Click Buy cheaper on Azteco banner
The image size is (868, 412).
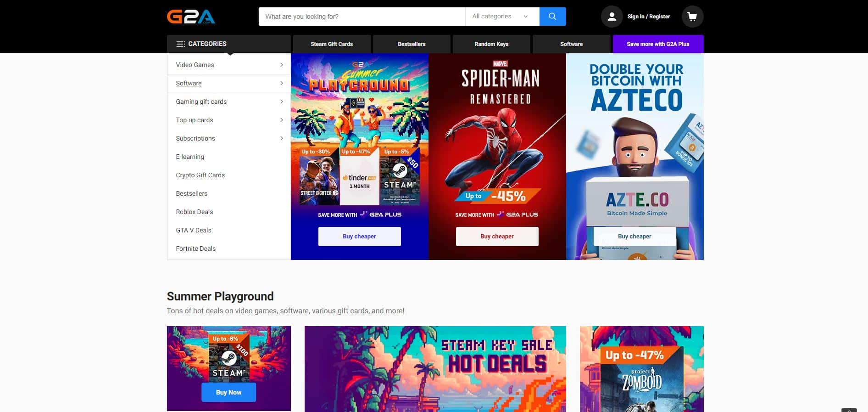[x=634, y=237]
